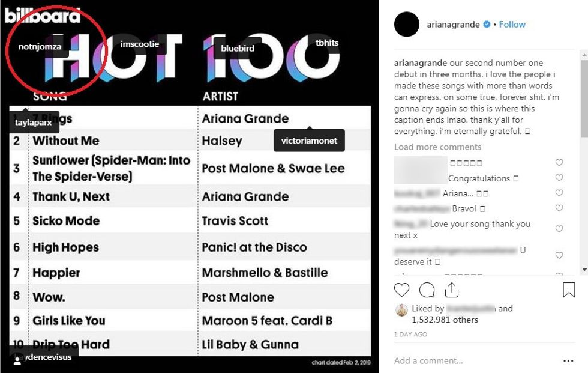The image size is (588, 373).
Task: Click the small liker avatar beside Liked by
Action: [401, 309]
